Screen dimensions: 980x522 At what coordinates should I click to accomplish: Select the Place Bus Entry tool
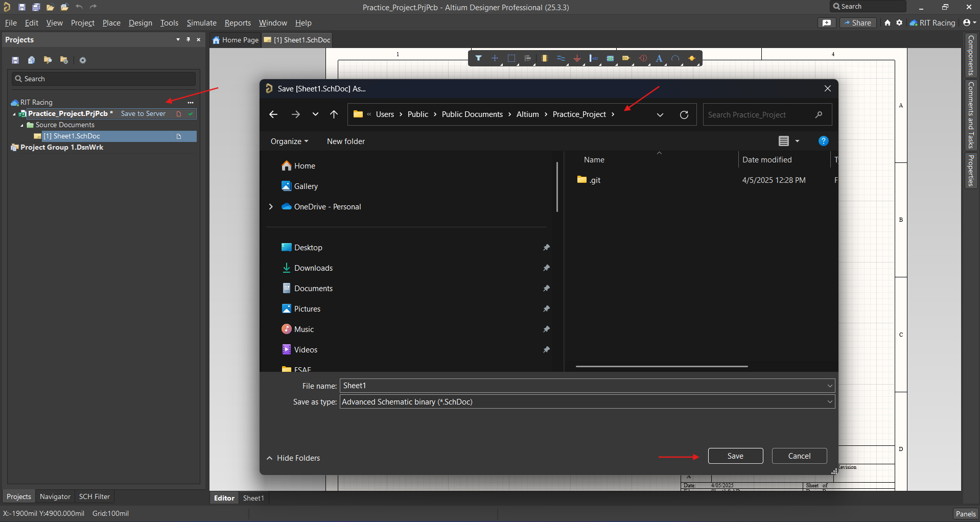pyautogui.click(x=593, y=58)
